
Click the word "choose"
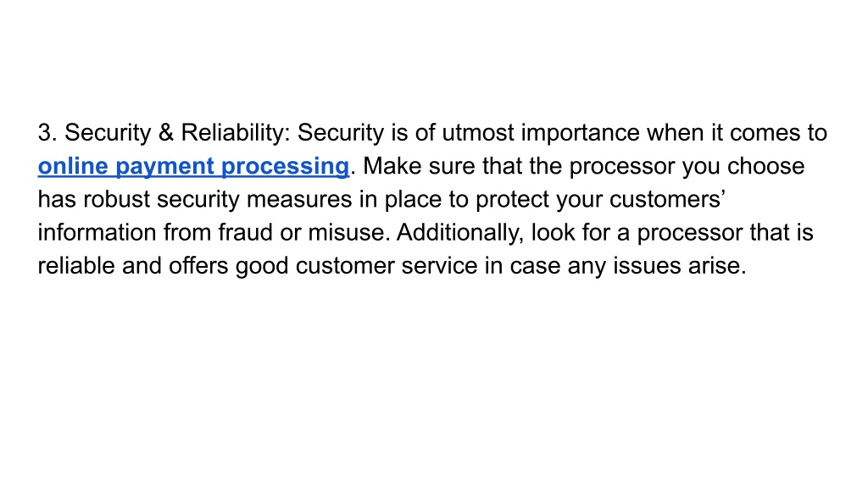click(x=765, y=167)
